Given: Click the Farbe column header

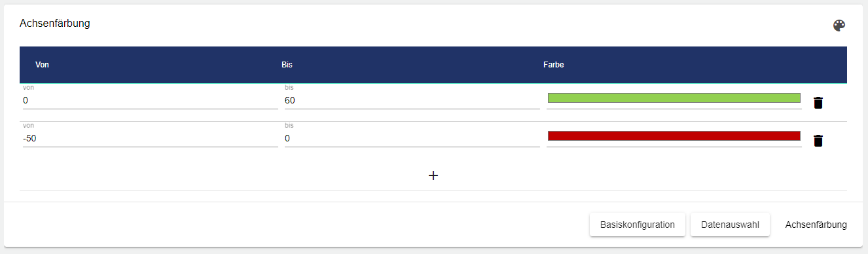Looking at the screenshot, I should click(553, 65).
